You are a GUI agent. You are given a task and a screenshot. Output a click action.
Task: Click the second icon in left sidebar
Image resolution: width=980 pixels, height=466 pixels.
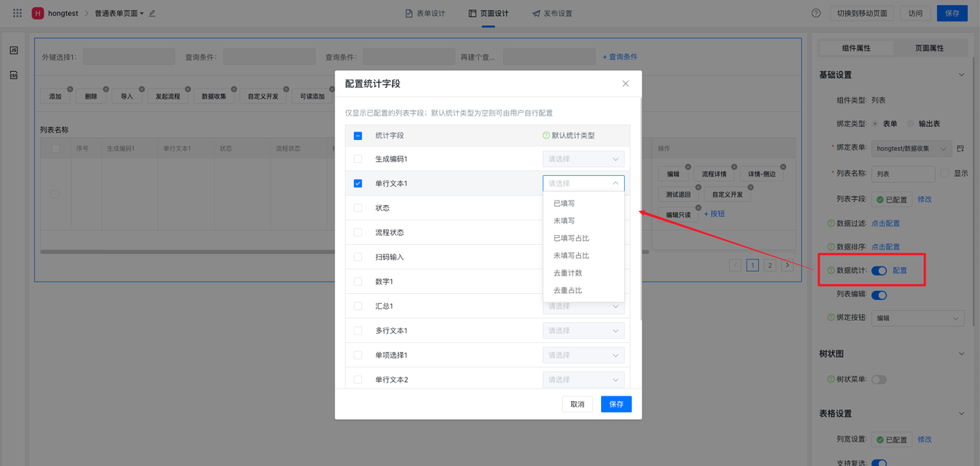tap(14, 75)
